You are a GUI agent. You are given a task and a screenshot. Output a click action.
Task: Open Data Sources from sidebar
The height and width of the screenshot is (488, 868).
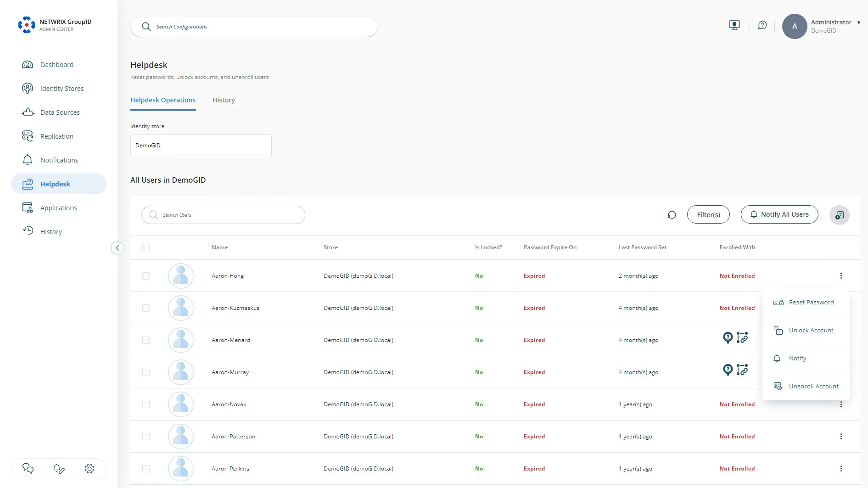58,112
